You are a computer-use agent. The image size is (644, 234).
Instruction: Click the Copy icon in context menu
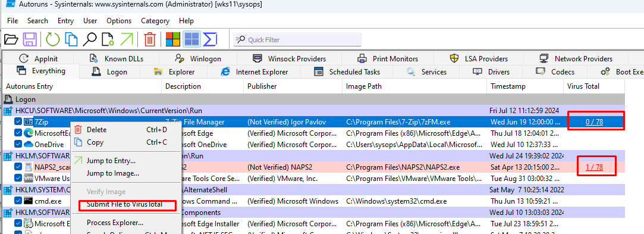pos(78,142)
